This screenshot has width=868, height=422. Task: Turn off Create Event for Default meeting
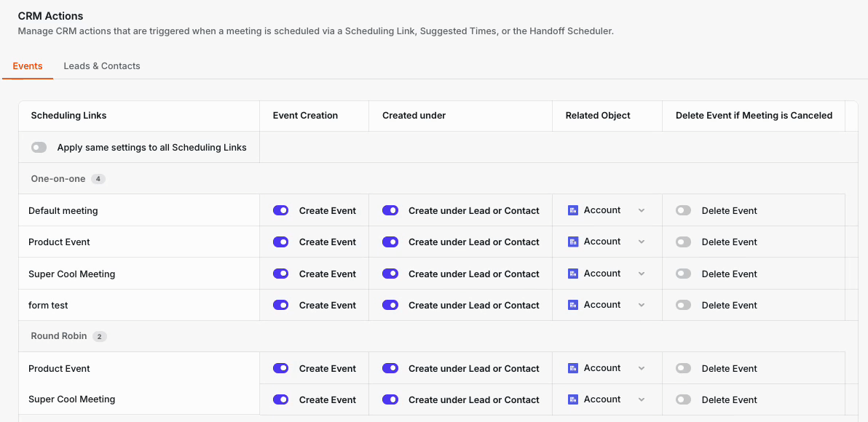coord(280,210)
